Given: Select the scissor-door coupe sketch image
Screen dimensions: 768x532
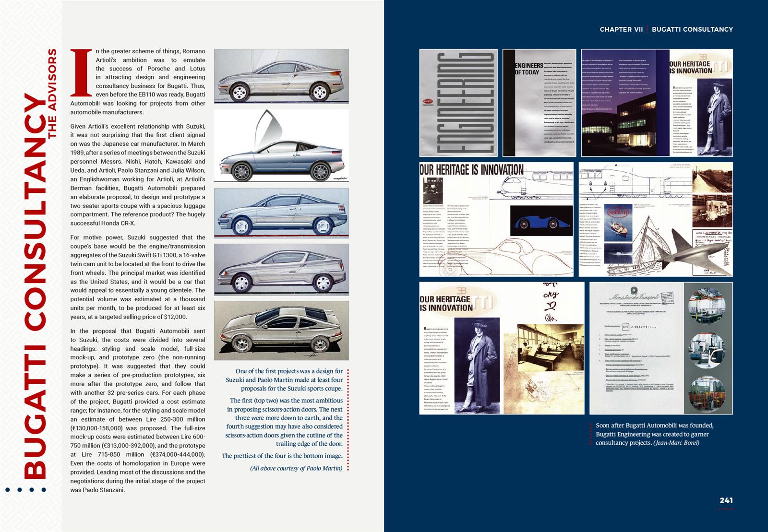Looking at the screenshot, I should click(281, 146).
